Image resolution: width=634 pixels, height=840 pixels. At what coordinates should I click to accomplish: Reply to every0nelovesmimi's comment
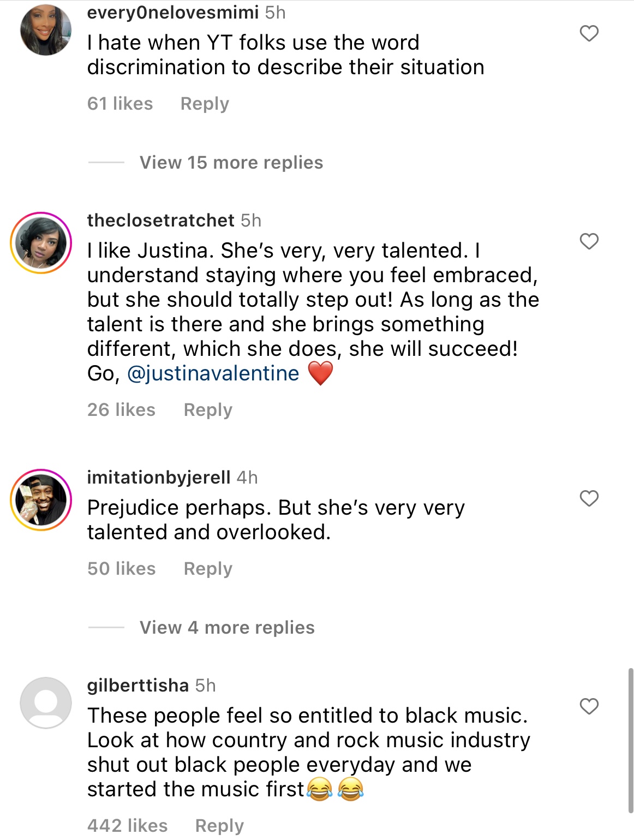click(205, 104)
